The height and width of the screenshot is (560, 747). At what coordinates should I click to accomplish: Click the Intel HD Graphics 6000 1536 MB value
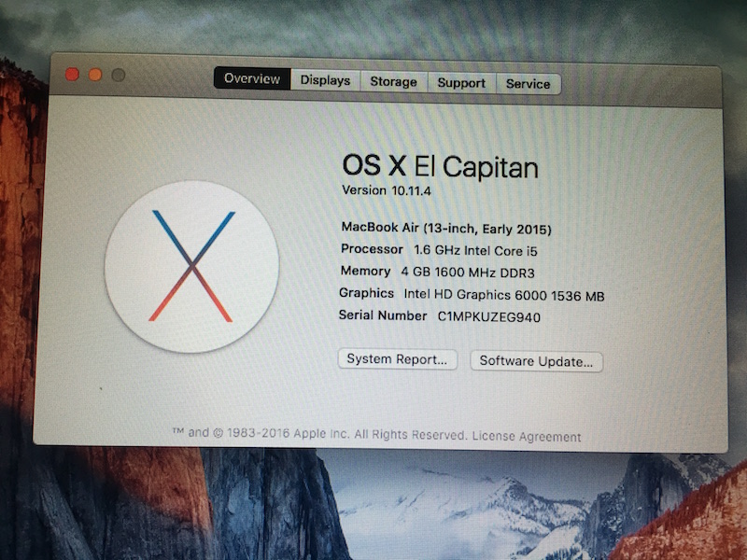click(x=504, y=295)
